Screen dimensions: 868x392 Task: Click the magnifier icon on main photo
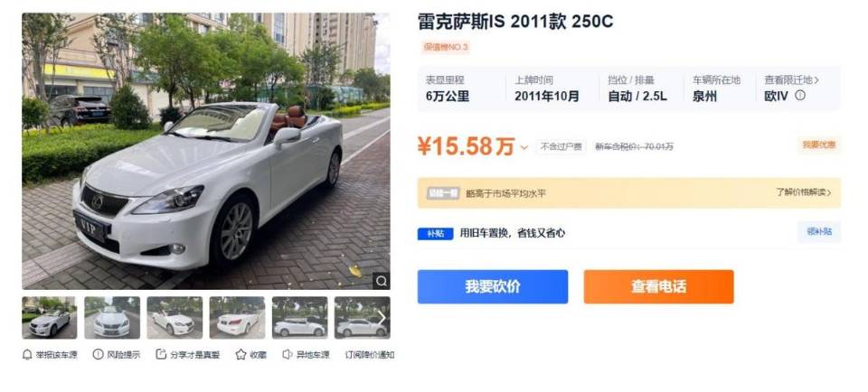pyautogui.click(x=381, y=281)
